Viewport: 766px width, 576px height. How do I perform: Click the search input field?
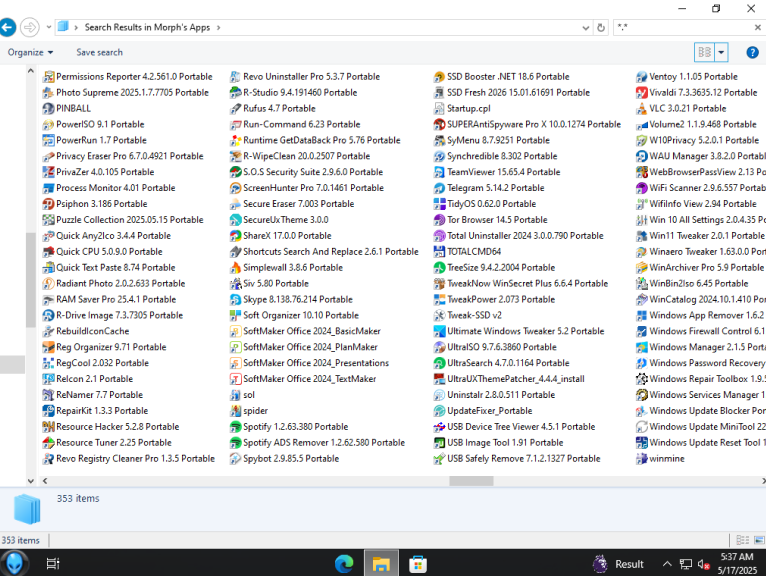click(x=684, y=28)
